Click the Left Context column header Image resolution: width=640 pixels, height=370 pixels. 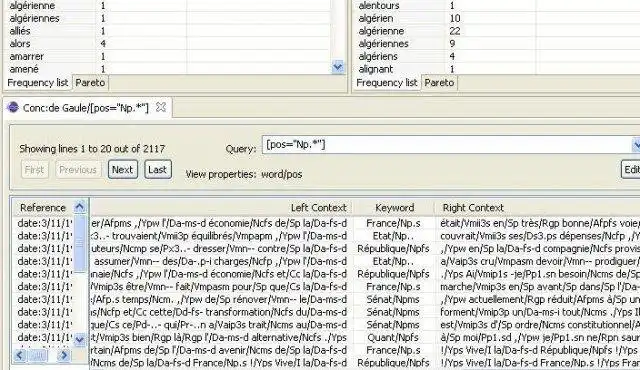click(x=220, y=208)
